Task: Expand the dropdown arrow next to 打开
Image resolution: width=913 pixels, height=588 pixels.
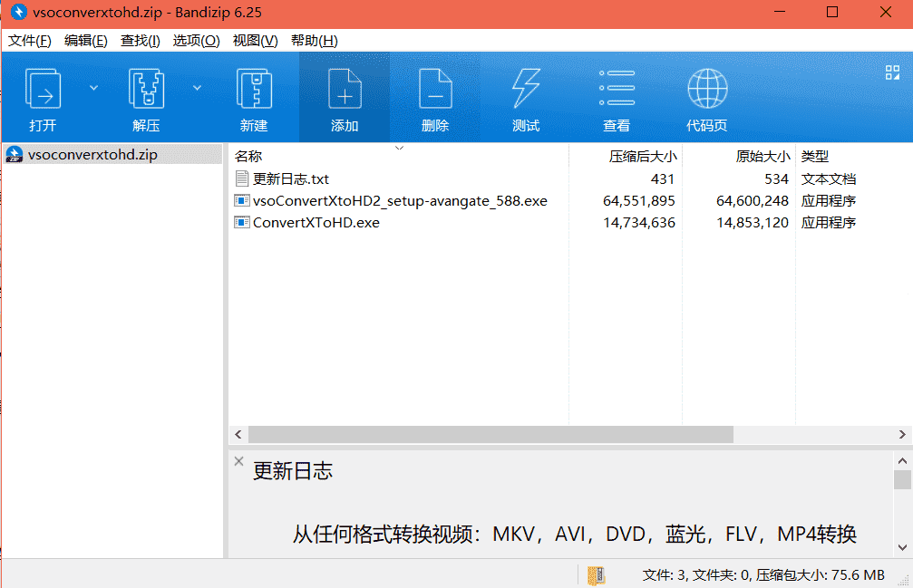Action: pyautogui.click(x=93, y=88)
